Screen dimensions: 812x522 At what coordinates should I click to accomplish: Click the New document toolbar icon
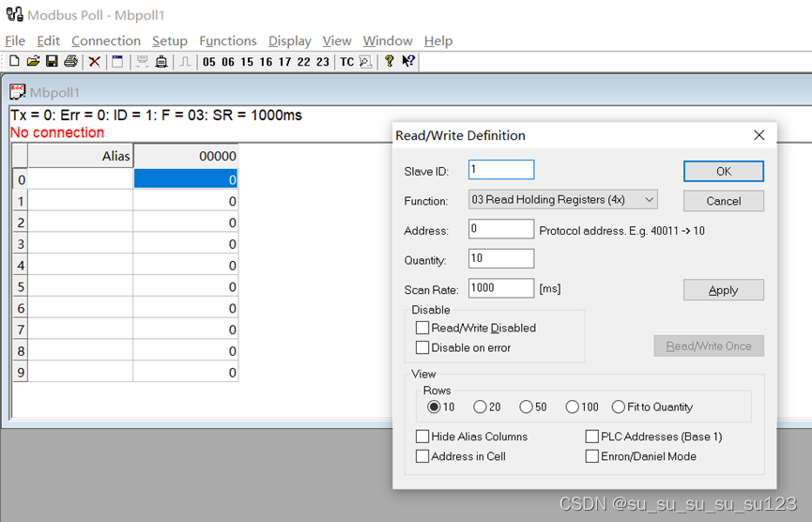[14, 62]
